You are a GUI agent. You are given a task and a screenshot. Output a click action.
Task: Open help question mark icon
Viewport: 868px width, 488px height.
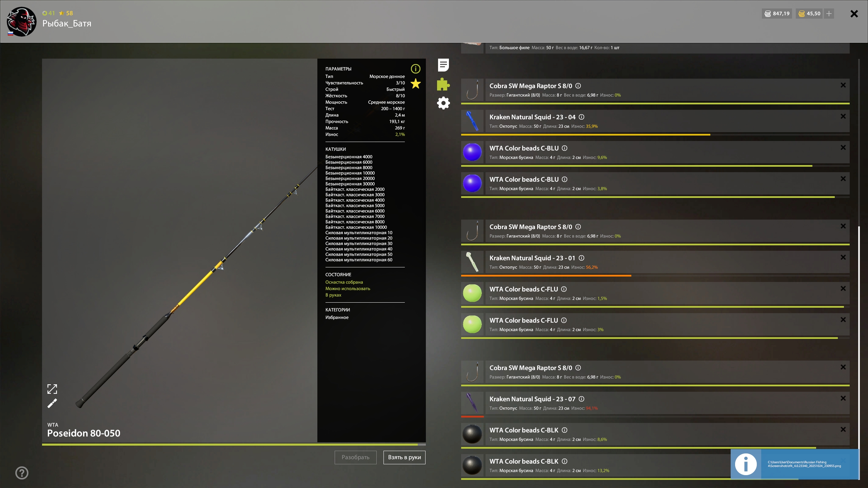point(22,473)
